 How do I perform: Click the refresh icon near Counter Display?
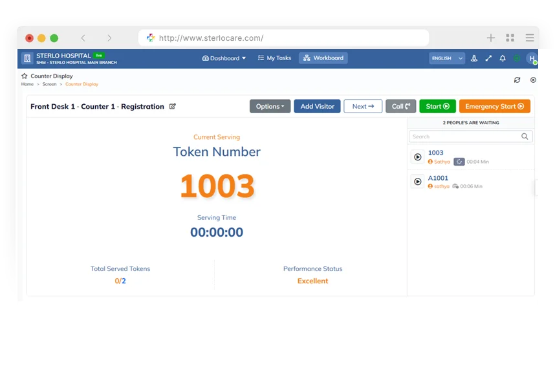pyautogui.click(x=517, y=80)
